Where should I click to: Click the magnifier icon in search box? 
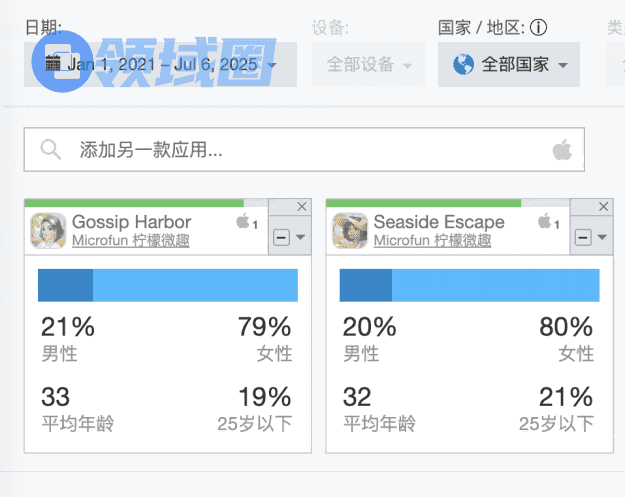click(x=50, y=151)
